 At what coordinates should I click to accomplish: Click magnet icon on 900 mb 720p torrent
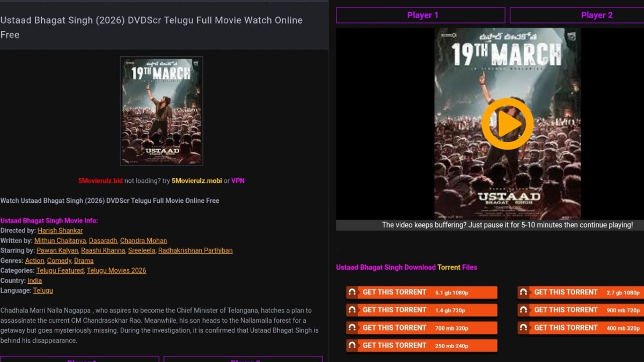point(524,310)
